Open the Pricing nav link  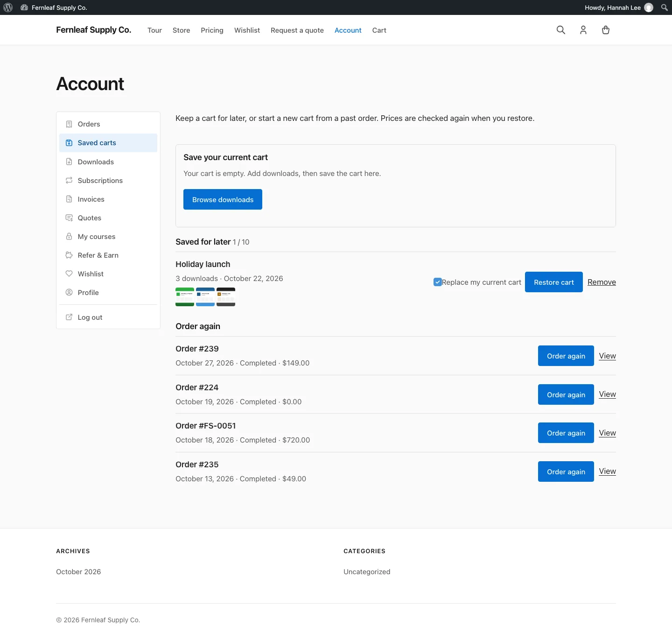(x=212, y=30)
